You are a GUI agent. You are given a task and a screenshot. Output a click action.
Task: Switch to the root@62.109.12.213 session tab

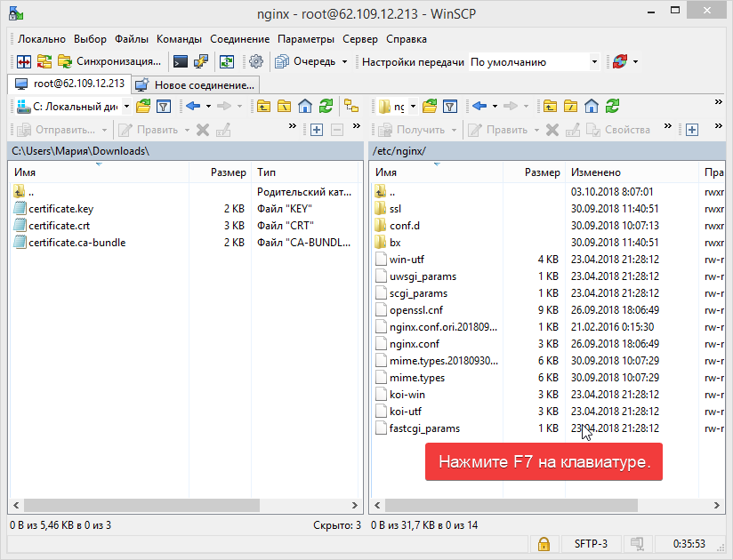pyautogui.click(x=70, y=84)
